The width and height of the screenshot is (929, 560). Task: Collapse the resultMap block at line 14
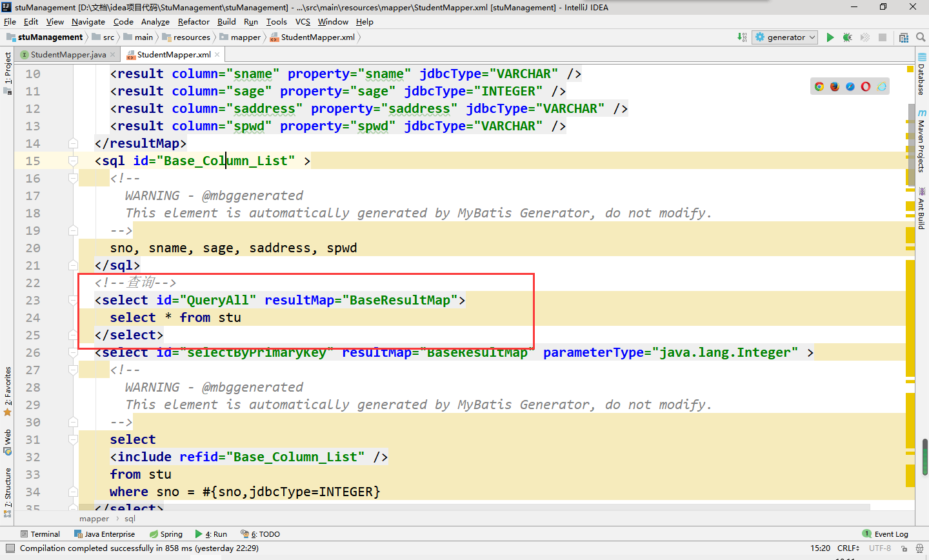(73, 144)
